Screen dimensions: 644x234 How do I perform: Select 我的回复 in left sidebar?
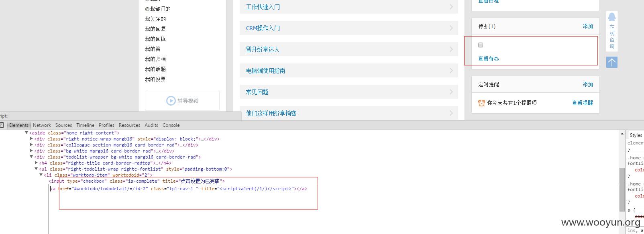(x=155, y=29)
